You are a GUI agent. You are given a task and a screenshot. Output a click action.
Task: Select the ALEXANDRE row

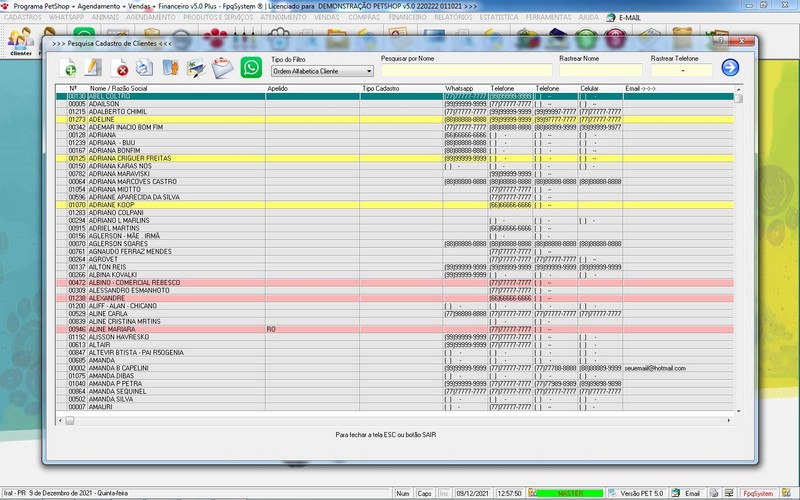coord(394,298)
